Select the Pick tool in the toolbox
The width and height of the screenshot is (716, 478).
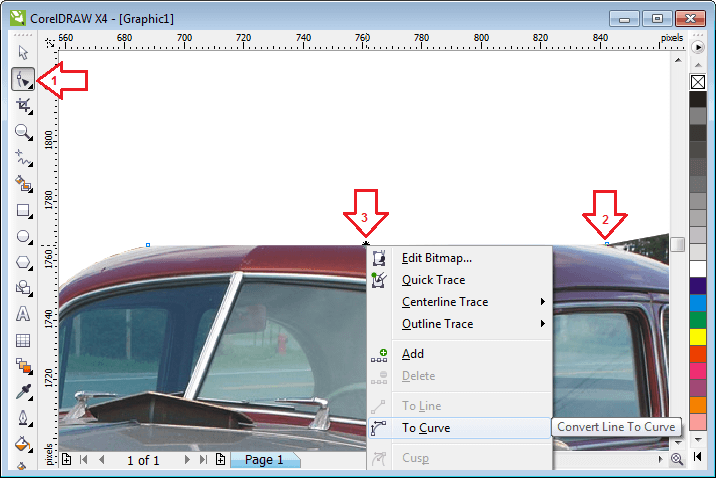coord(23,53)
